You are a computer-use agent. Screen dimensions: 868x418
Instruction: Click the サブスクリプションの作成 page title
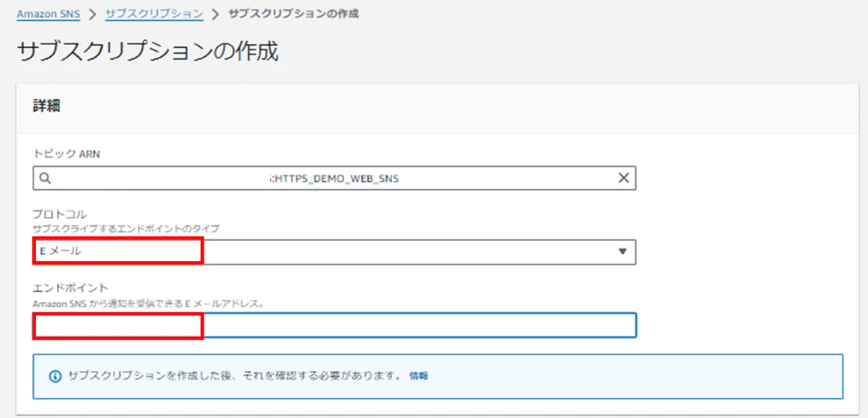(x=147, y=52)
